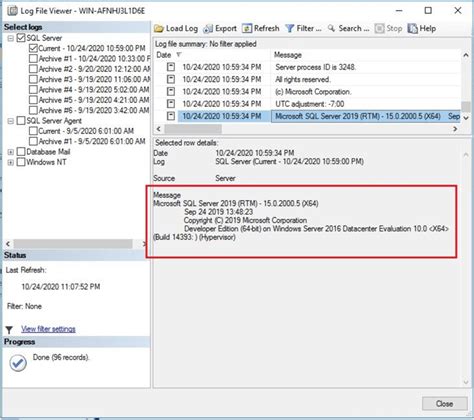Click details pane scroll down arrow
This screenshot has height=420, width=474.
(x=466, y=382)
